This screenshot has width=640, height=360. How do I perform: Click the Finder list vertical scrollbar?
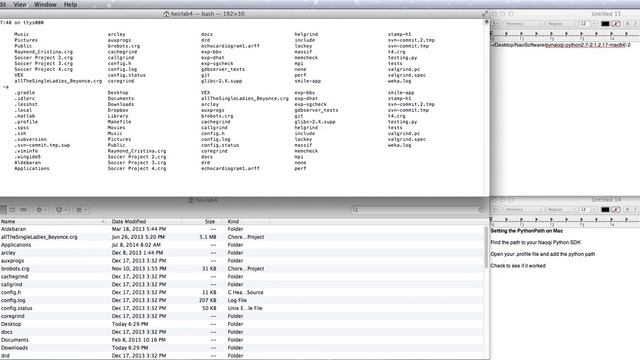pyautogui.click(x=486, y=247)
